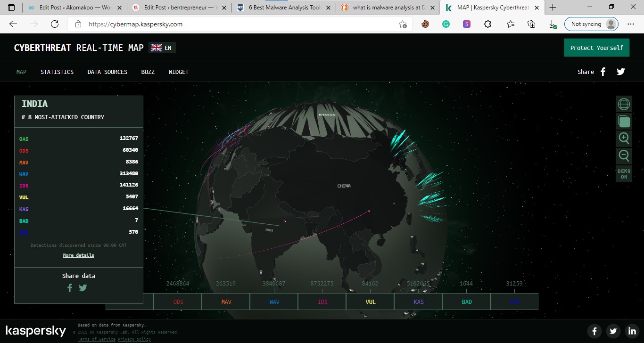This screenshot has height=343, width=644.
Task: Open a new browser tab
Action: coord(553,8)
